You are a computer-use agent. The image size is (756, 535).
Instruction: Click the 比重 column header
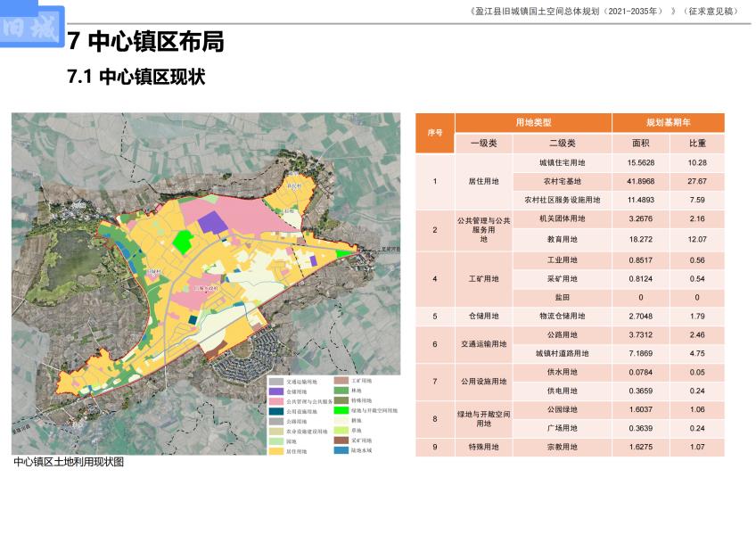pos(696,143)
